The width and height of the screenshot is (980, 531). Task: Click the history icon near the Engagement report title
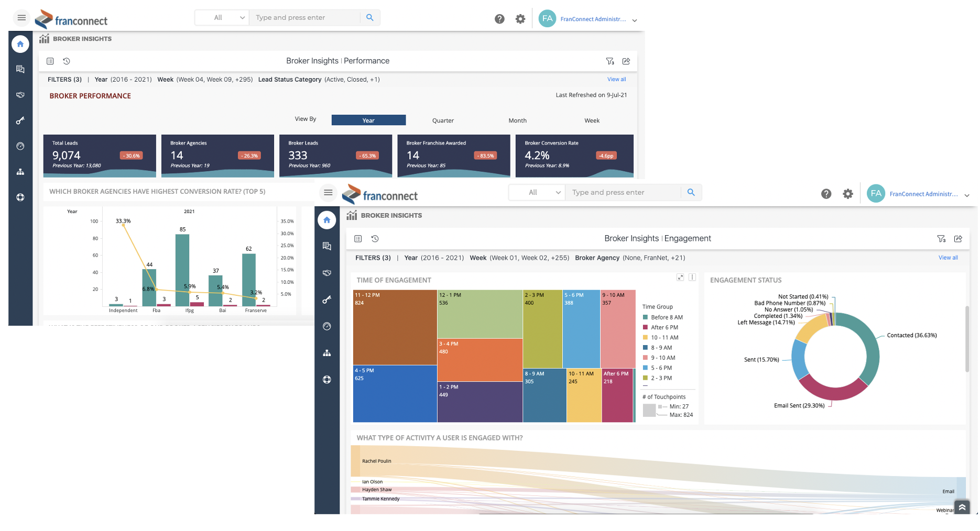[x=375, y=239]
